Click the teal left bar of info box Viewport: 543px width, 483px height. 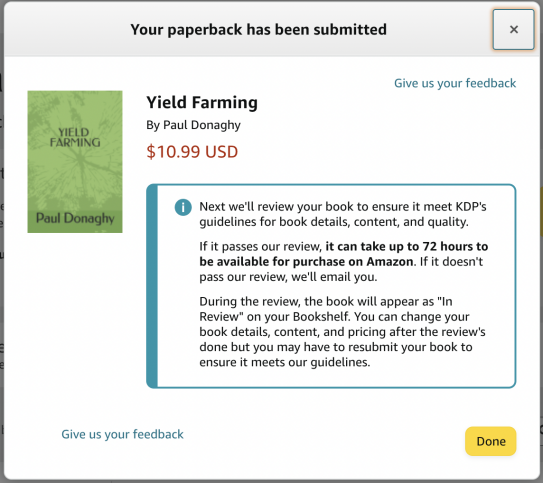tap(152, 286)
